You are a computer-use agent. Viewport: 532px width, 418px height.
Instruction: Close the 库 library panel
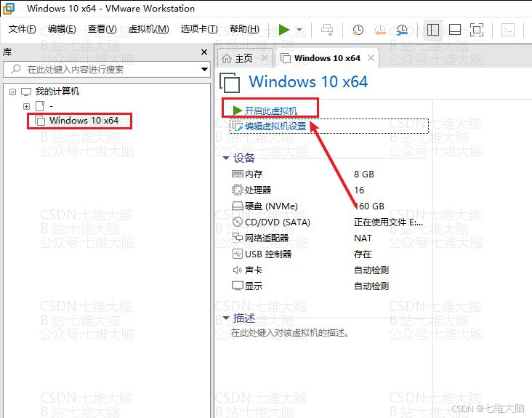204,52
